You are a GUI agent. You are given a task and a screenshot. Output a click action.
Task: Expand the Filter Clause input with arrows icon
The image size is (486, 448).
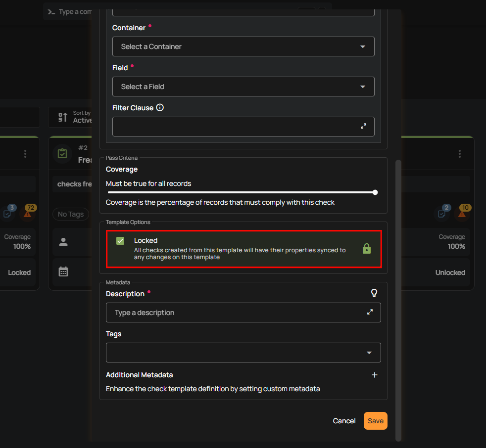[x=363, y=126]
